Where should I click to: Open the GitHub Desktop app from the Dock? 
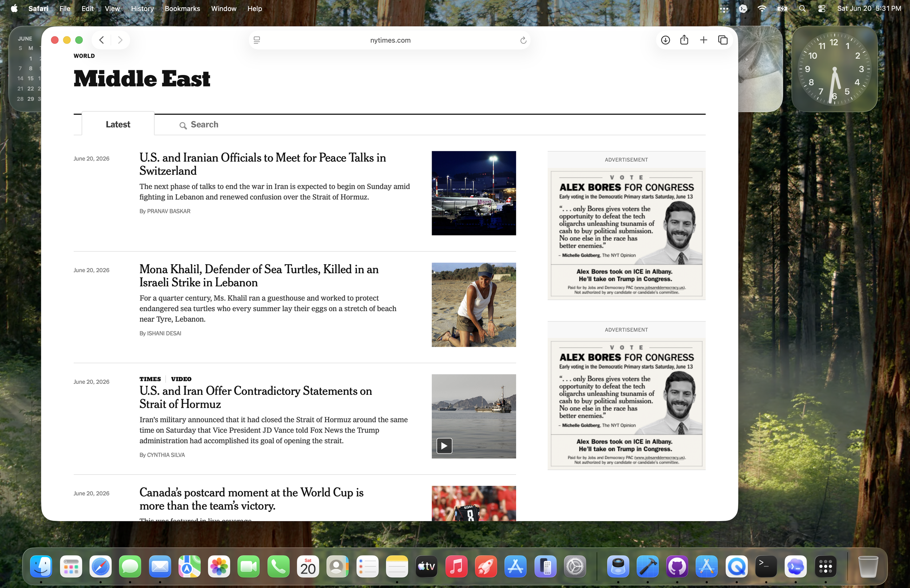pos(677,566)
